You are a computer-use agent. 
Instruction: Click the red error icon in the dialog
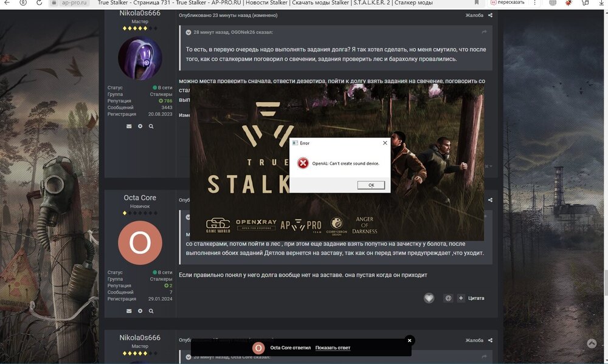(303, 163)
